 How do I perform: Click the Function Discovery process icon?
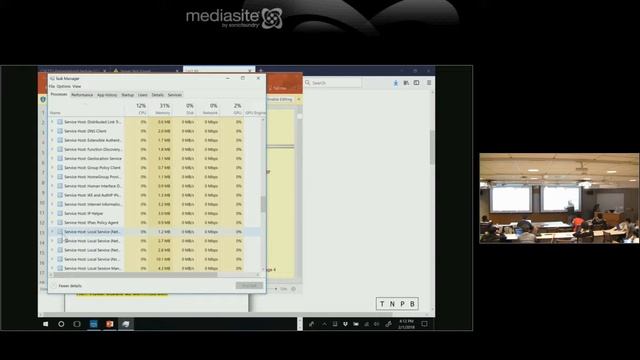[x=60, y=149]
